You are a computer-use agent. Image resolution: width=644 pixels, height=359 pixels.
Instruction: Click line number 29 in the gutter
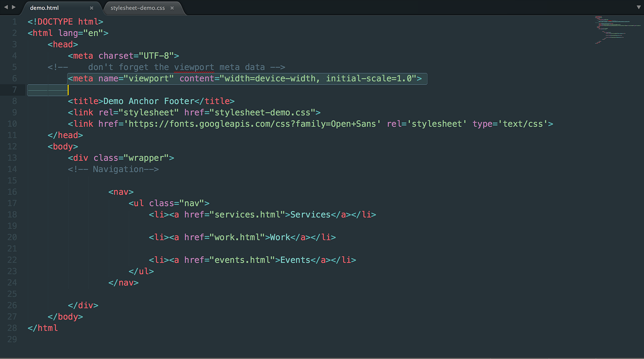pos(12,339)
